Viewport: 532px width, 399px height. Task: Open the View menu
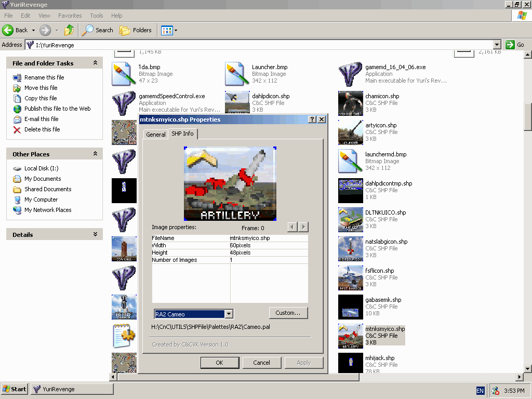(x=44, y=16)
